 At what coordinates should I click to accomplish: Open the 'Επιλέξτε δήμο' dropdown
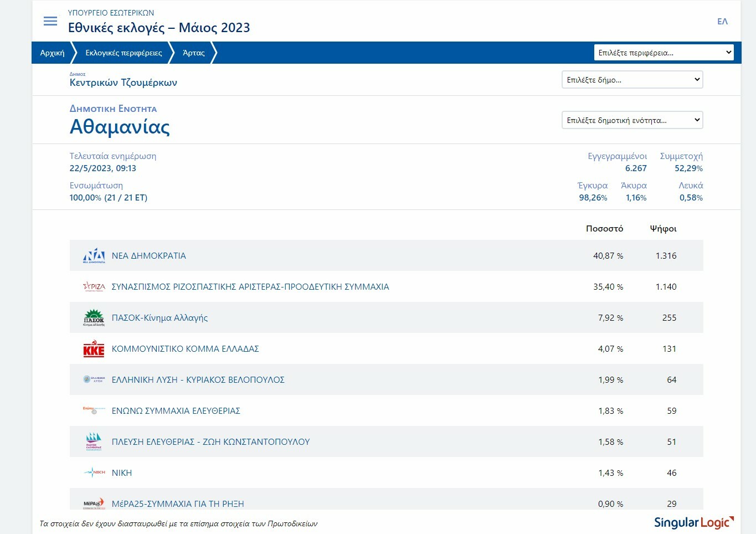click(632, 80)
